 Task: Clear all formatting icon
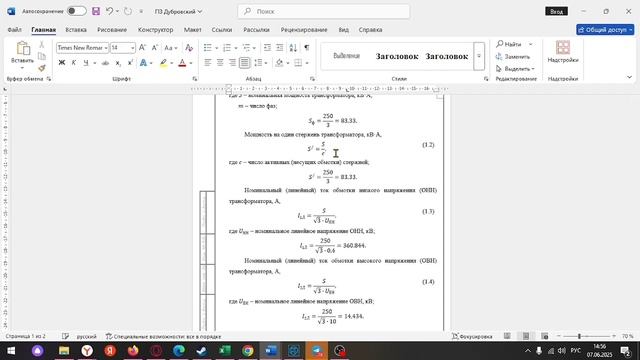(189, 48)
